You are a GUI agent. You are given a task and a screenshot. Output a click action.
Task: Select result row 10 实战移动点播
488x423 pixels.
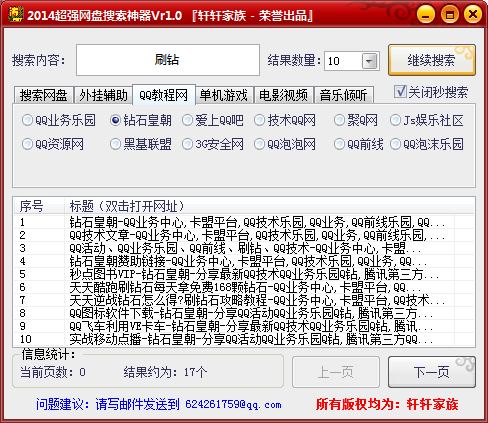(x=244, y=339)
